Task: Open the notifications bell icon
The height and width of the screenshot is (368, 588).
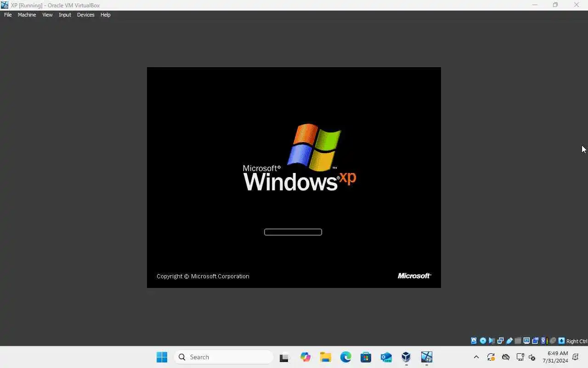Action: [x=576, y=357]
